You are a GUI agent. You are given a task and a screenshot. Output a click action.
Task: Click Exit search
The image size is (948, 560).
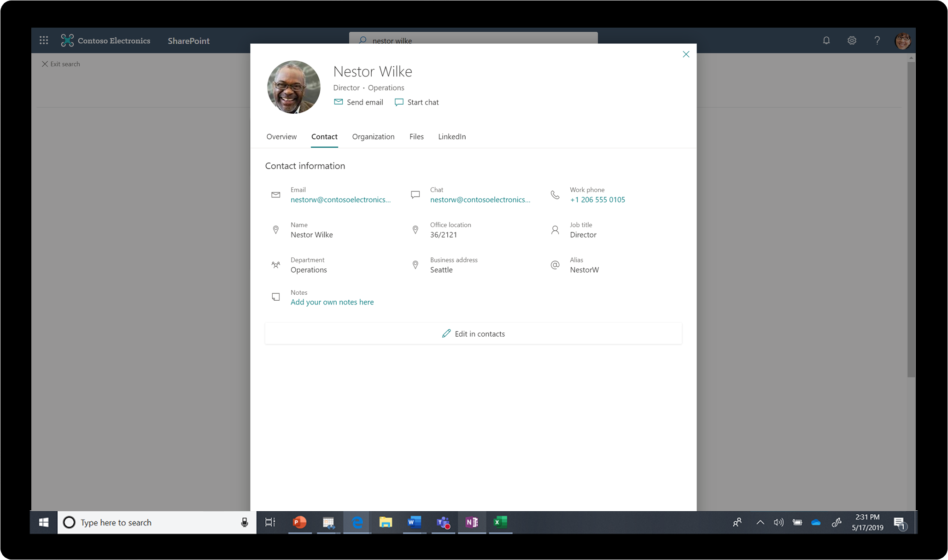click(x=61, y=64)
